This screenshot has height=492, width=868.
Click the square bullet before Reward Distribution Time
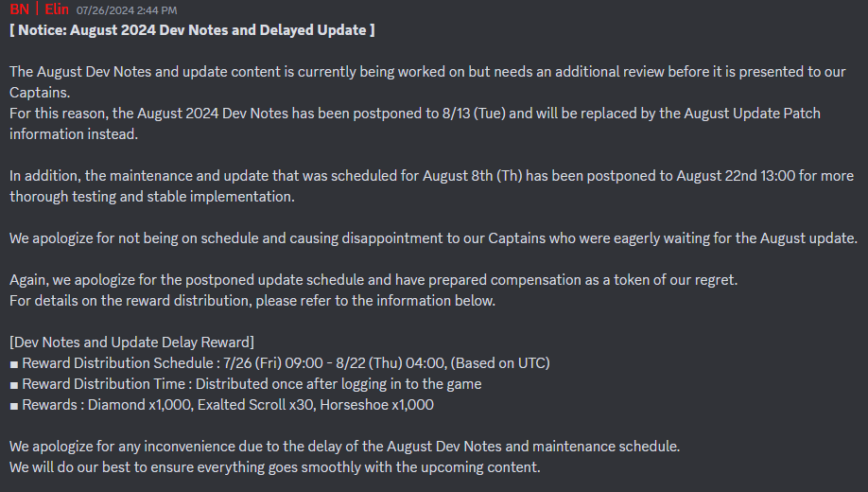[x=14, y=384]
